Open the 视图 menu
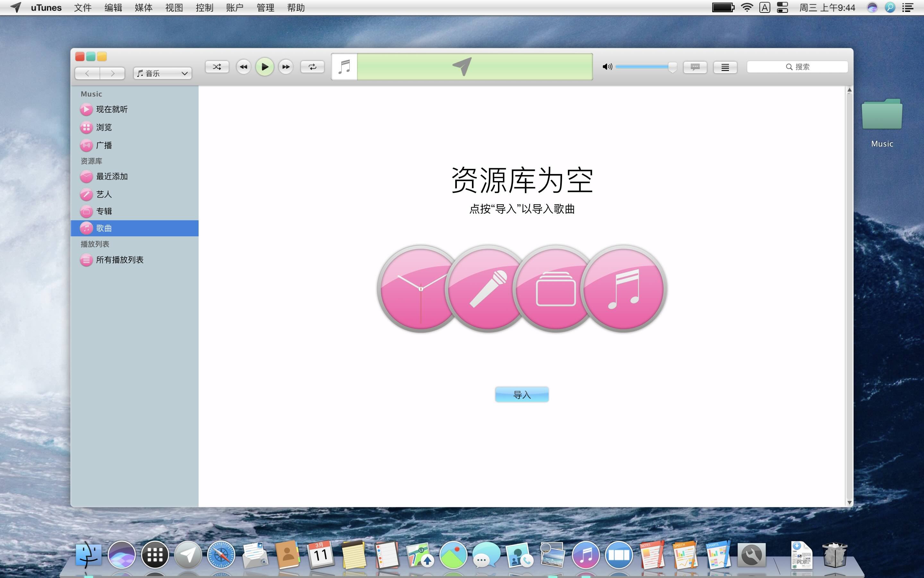This screenshot has width=924, height=578. pos(174,8)
